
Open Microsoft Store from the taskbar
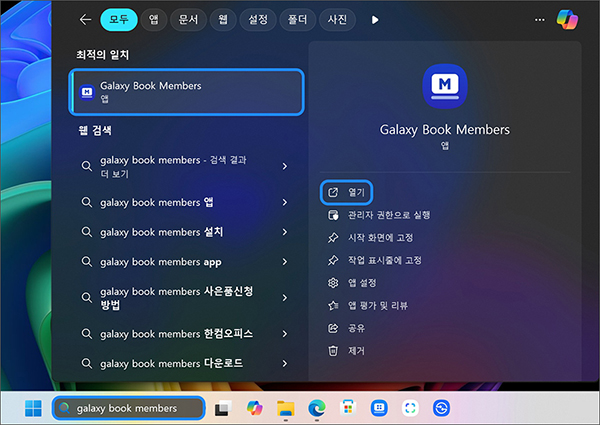(x=348, y=408)
